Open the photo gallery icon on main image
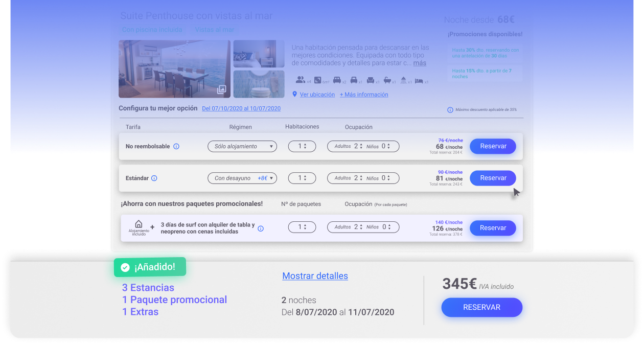 (x=221, y=90)
